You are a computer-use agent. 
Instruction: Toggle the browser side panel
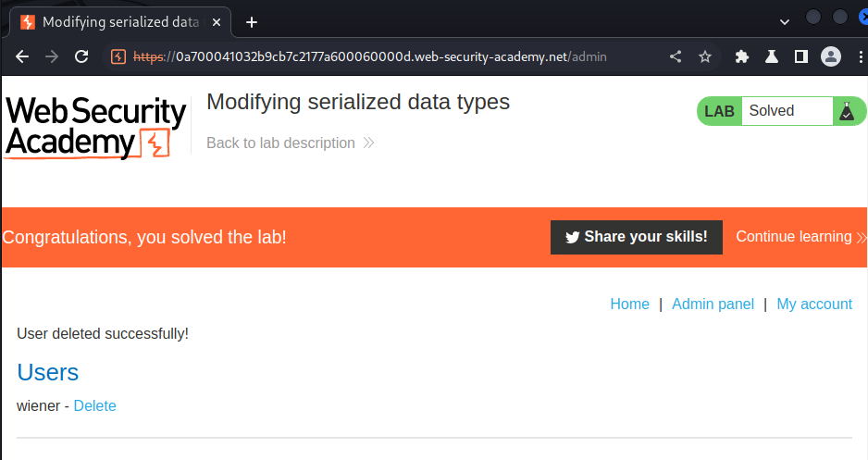800,56
